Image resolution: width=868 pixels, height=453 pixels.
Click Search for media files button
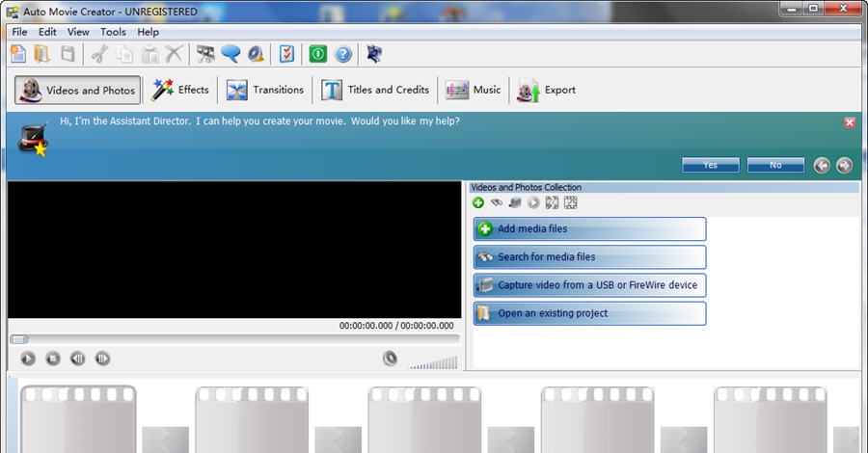pyautogui.click(x=589, y=256)
